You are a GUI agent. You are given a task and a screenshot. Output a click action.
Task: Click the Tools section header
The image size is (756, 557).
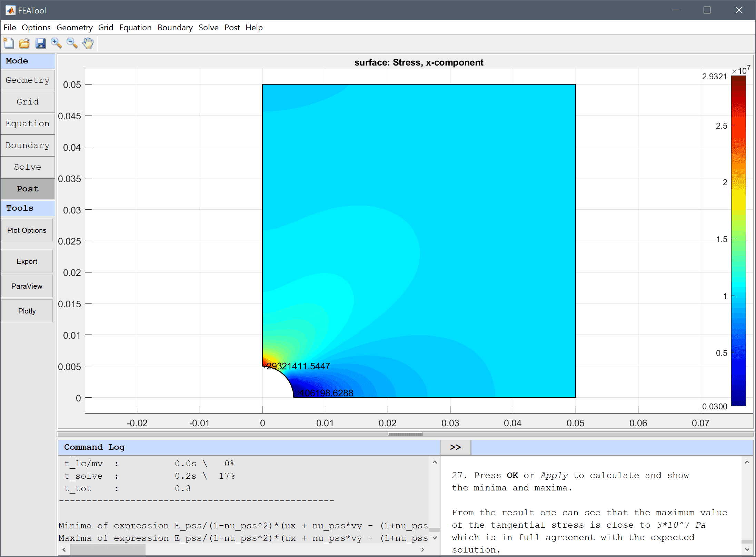pyautogui.click(x=28, y=208)
